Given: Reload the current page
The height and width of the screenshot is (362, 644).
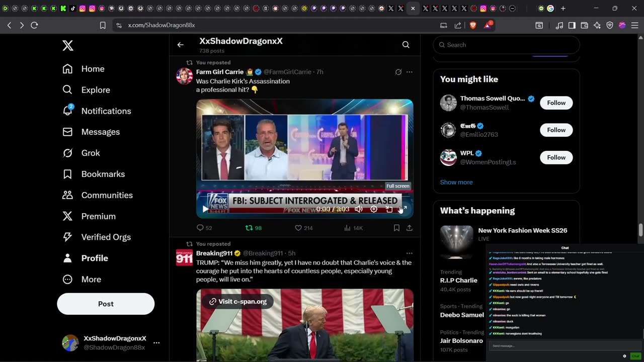Looking at the screenshot, I should pyautogui.click(x=34, y=25).
